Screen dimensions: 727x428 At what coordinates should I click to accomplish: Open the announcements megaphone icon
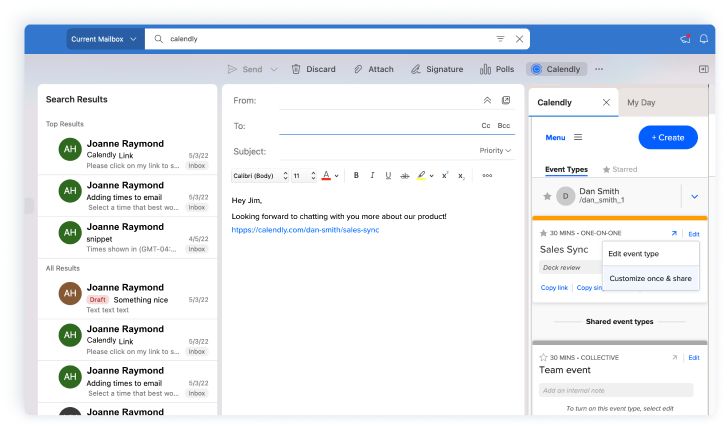pyautogui.click(x=685, y=39)
